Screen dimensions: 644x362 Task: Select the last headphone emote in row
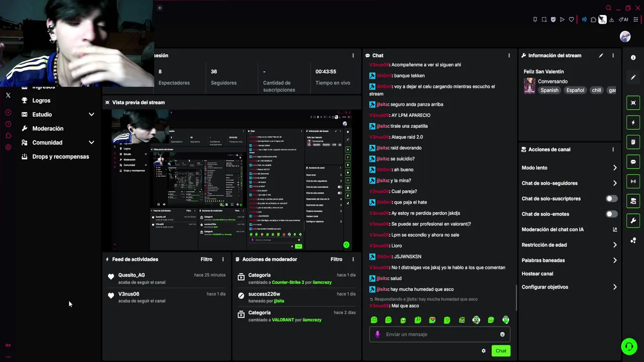coord(506,320)
